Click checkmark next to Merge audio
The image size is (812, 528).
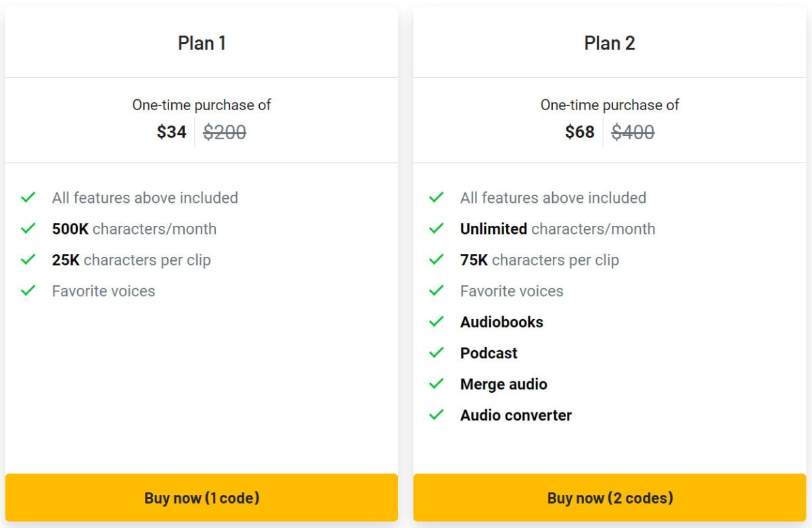pyautogui.click(x=436, y=384)
